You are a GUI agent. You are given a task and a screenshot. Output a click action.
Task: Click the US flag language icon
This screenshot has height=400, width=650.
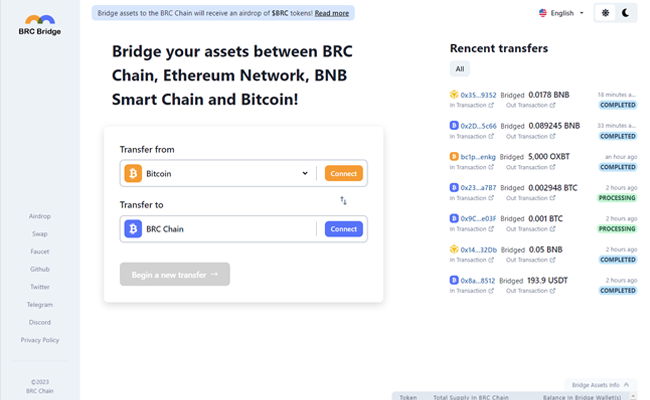543,13
